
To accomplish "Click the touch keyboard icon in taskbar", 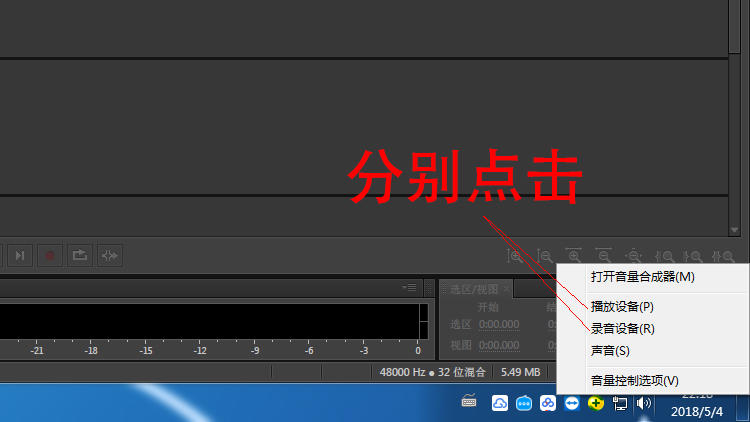I will [x=469, y=403].
